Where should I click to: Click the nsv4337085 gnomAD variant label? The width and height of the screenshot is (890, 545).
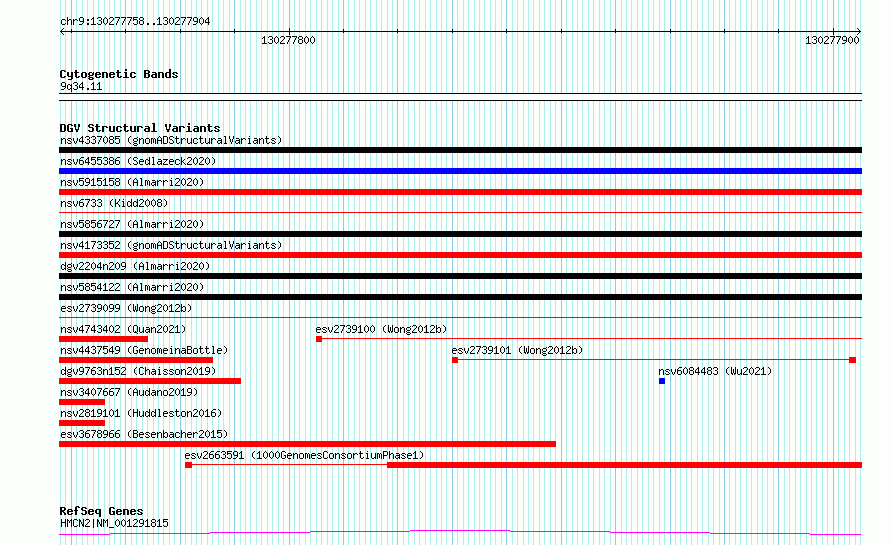click(x=171, y=140)
